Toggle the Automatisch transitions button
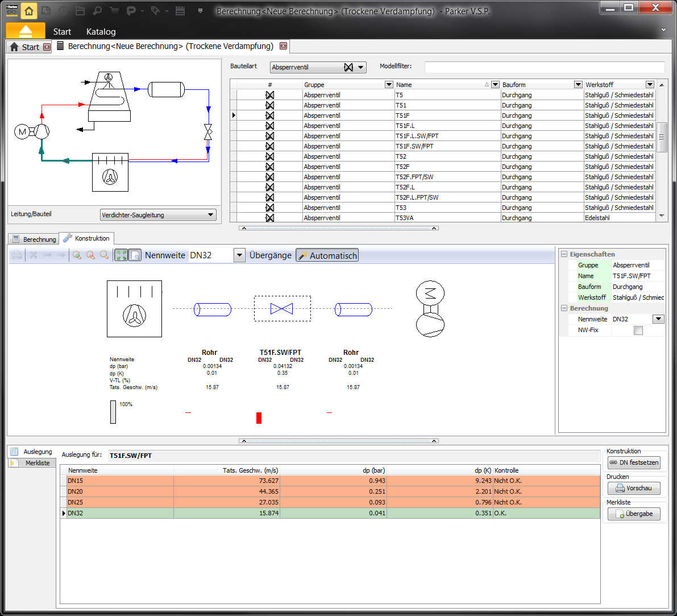 [x=327, y=255]
